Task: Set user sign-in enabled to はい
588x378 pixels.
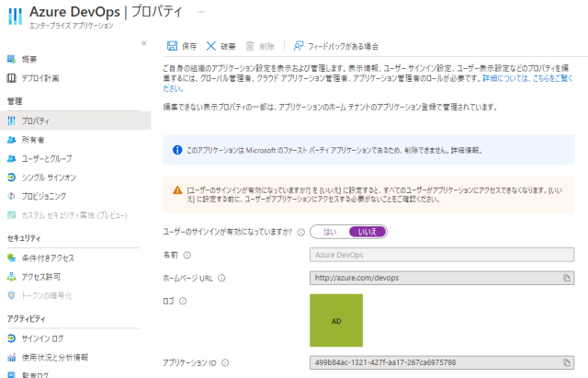Action: tap(330, 232)
